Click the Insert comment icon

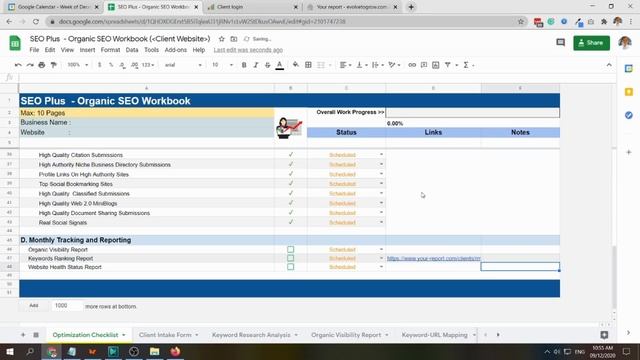(x=424, y=65)
